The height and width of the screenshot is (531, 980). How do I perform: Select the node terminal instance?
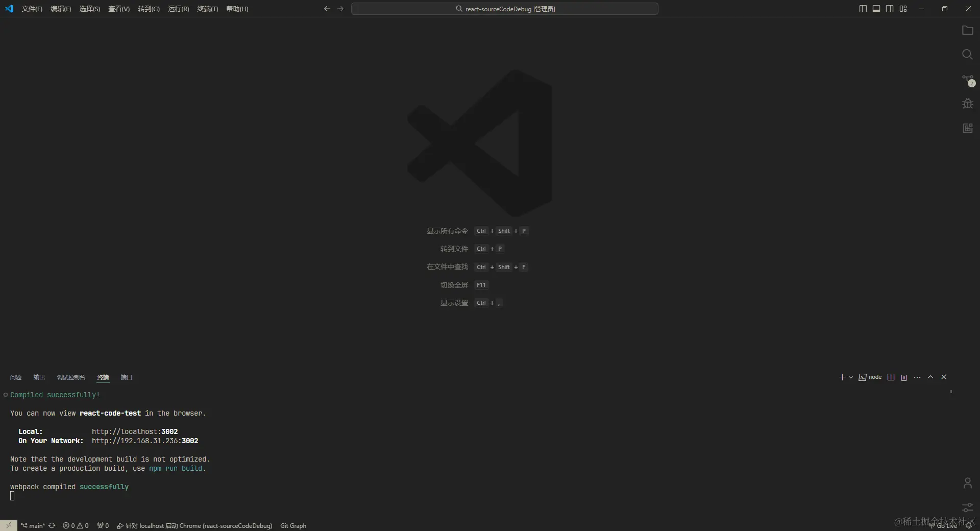[870, 377]
